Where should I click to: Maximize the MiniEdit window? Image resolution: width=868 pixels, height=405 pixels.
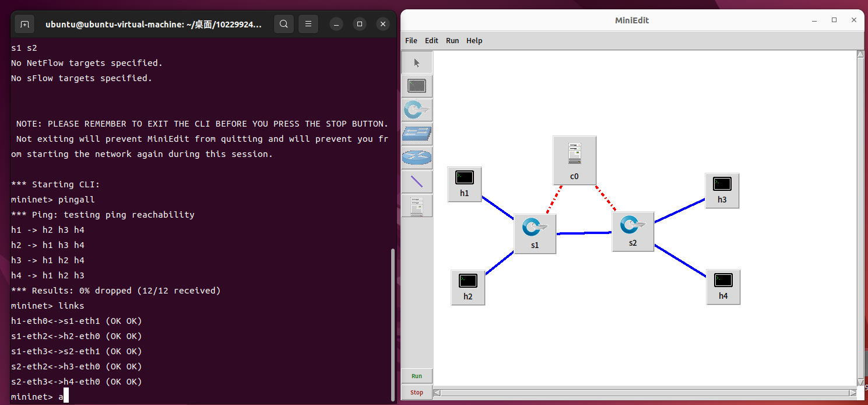[x=834, y=20]
